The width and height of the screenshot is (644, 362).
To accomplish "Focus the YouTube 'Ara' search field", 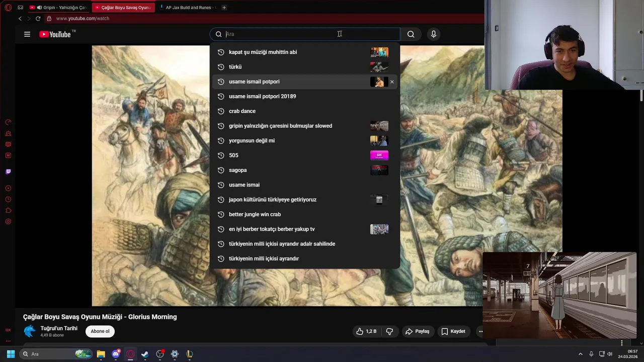I will click(304, 34).
